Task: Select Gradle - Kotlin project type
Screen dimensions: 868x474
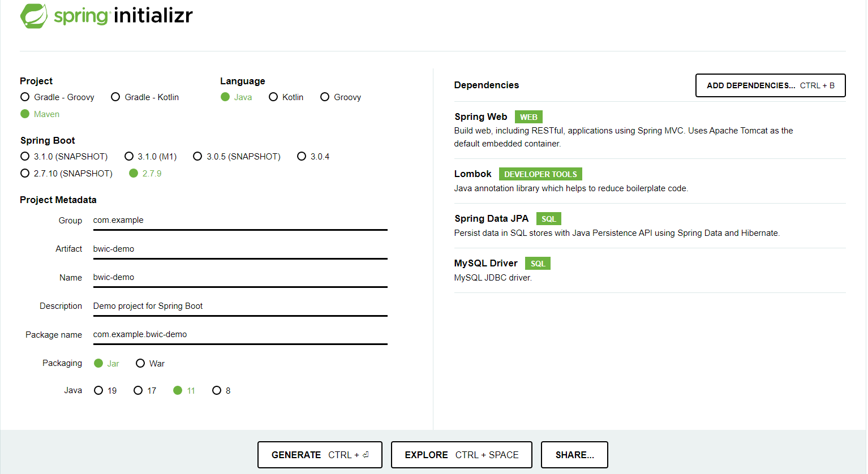Action: (145, 97)
